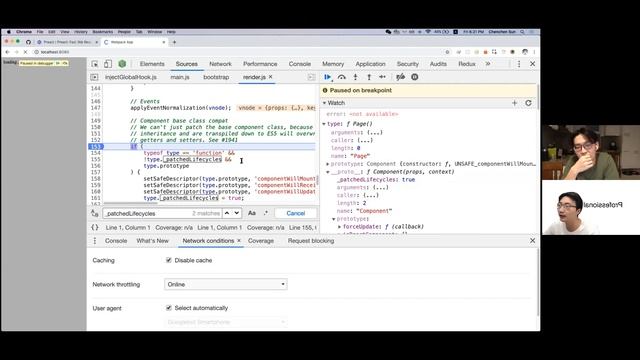Viewport: 640px width, 360px height.
Task: Open the Console panel tab
Action: point(300,64)
